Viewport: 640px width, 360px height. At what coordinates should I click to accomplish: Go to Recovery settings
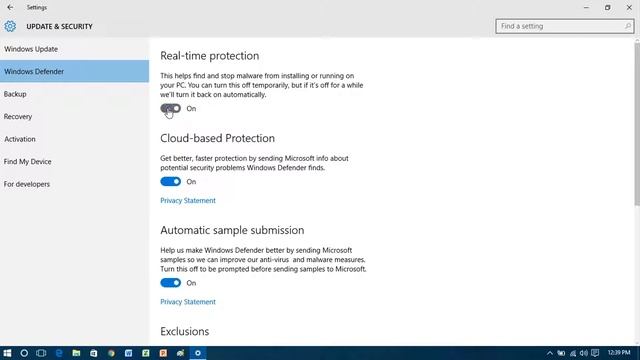74,117
